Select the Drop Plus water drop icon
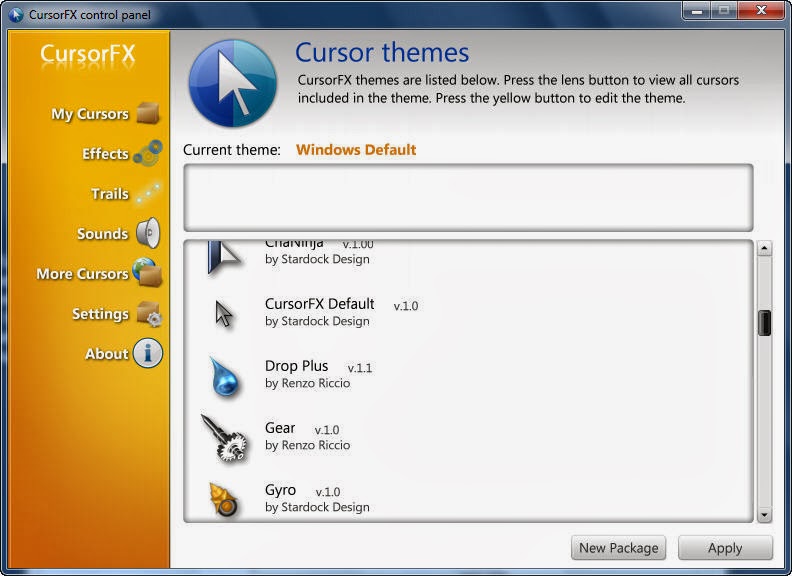792x576 pixels. click(225, 376)
